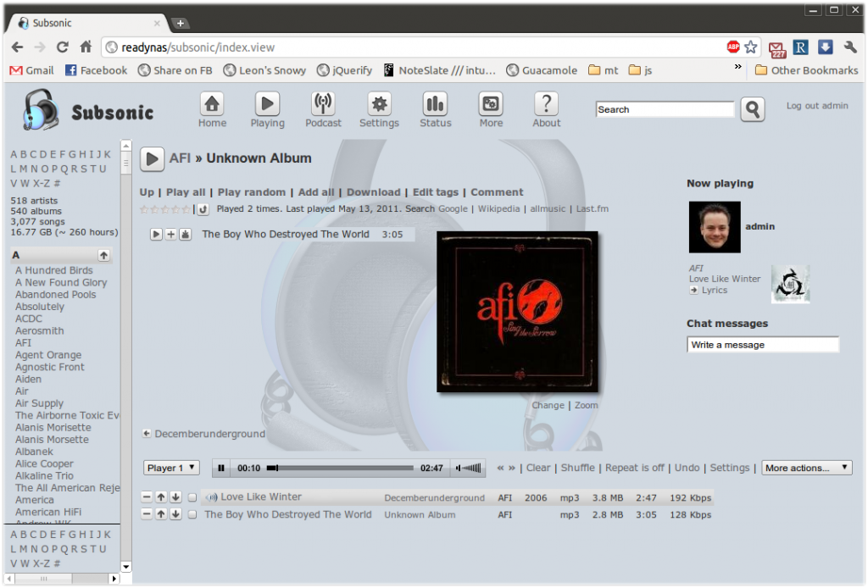Click the blue download arrow extension icon

pos(825,47)
